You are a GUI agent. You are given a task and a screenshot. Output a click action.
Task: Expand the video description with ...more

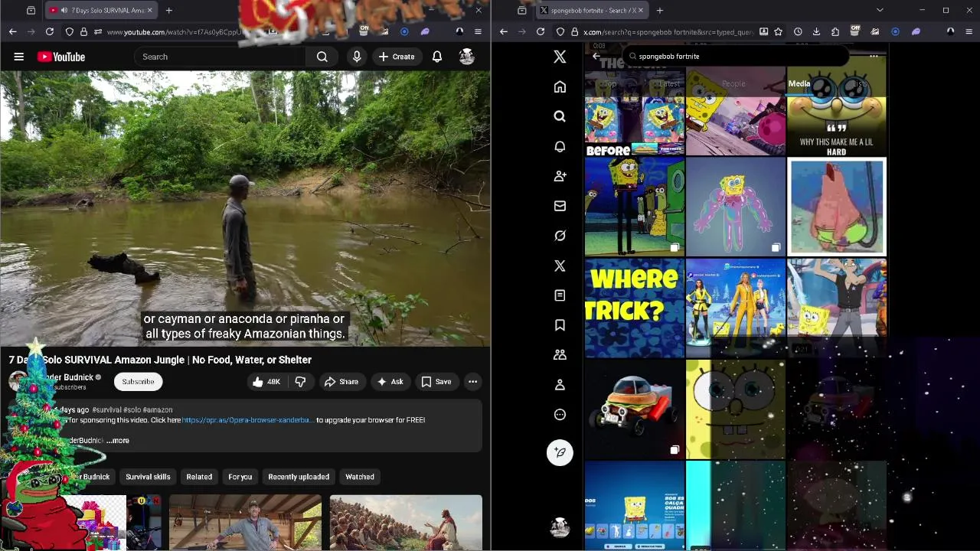(x=118, y=441)
